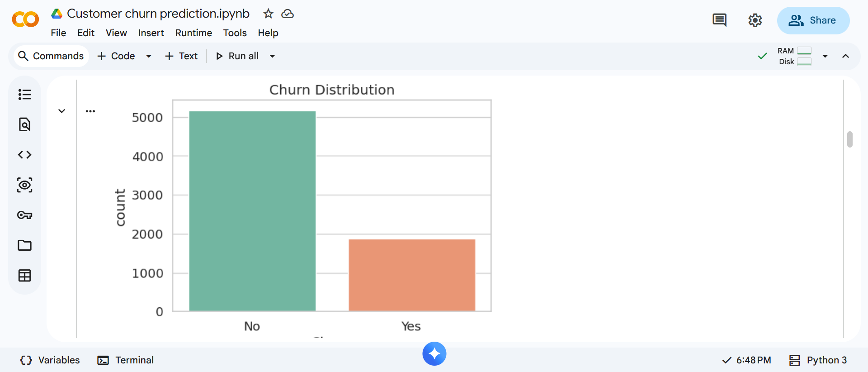Open the RAM and Disk connection dropdown
This screenshot has width=868, height=372.
tap(825, 56)
